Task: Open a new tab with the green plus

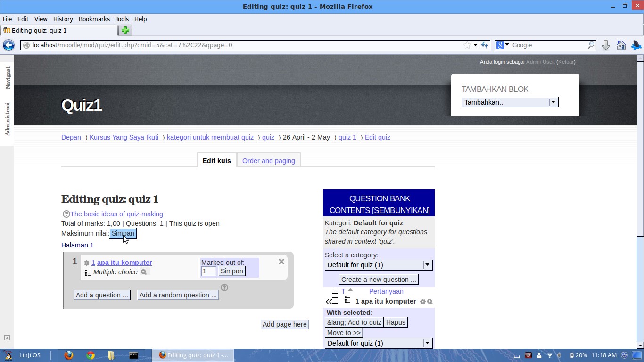Action: point(125,30)
